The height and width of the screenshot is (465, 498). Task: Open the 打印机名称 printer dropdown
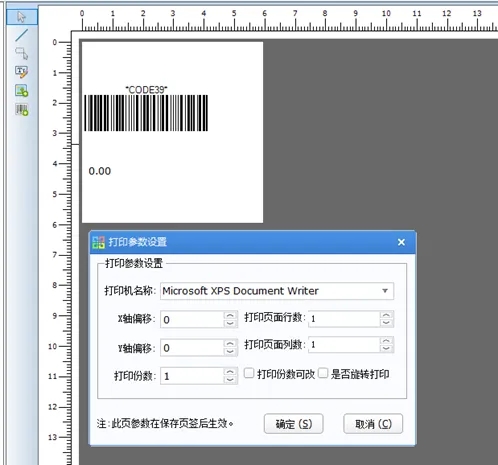point(385,291)
